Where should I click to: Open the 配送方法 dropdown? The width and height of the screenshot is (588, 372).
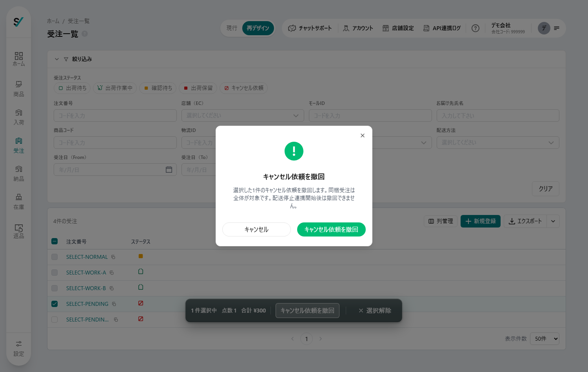click(498, 143)
